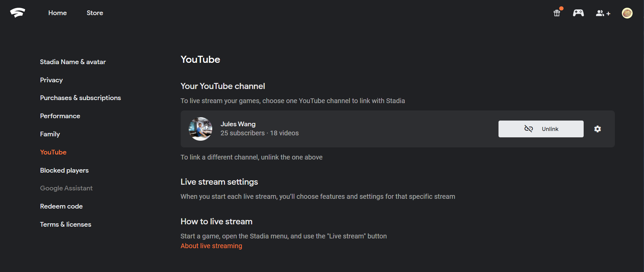This screenshot has height=272, width=644.
Task: Open the Blocked players section
Action: point(64,170)
